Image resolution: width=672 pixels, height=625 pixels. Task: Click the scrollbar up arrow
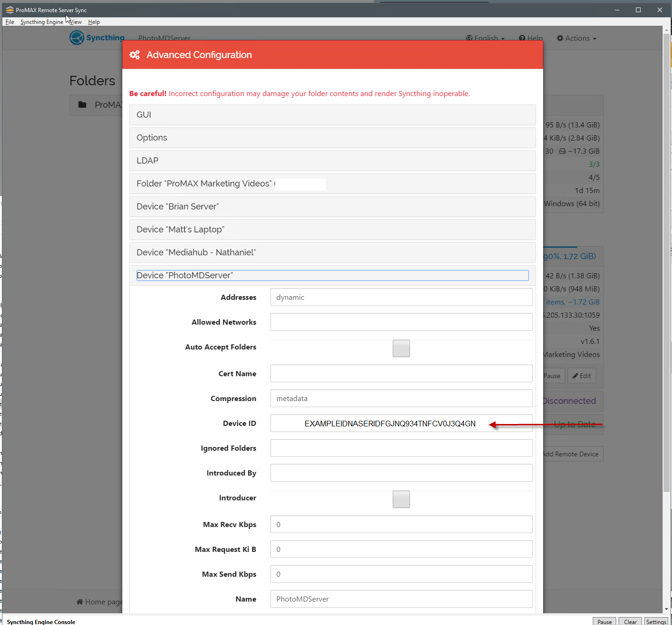click(666, 30)
